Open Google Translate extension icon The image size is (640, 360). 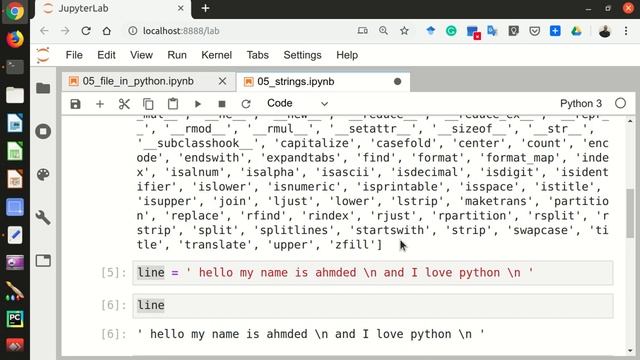[x=492, y=31]
